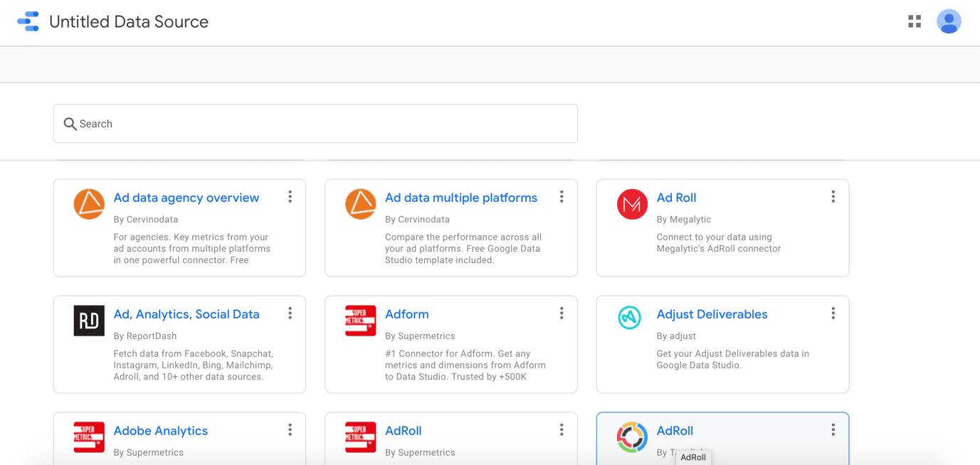
Task: Open more options for the highlighted AdRoll card
Action: point(833,430)
